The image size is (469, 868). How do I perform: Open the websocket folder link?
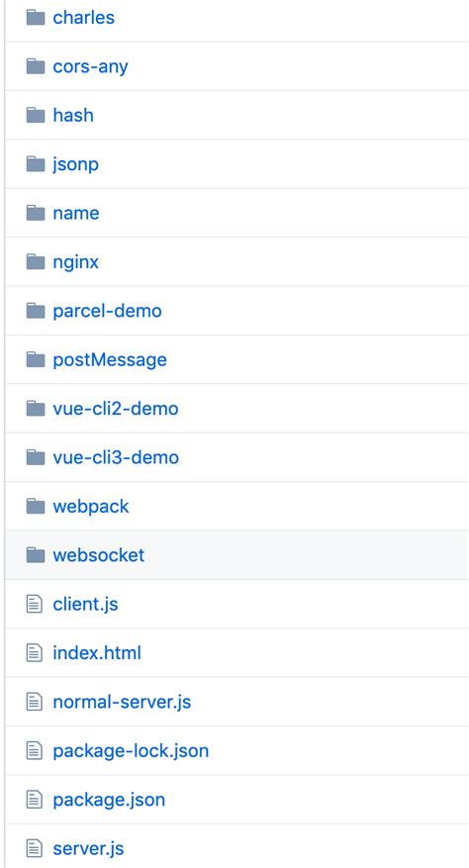pyautogui.click(x=99, y=555)
